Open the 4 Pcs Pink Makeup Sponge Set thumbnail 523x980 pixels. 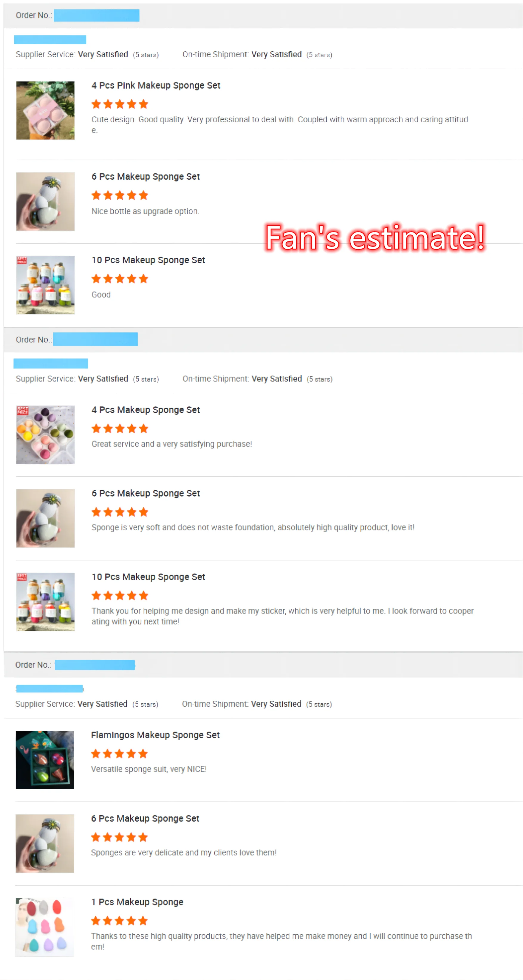pyautogui.click(x=45, y=110)
